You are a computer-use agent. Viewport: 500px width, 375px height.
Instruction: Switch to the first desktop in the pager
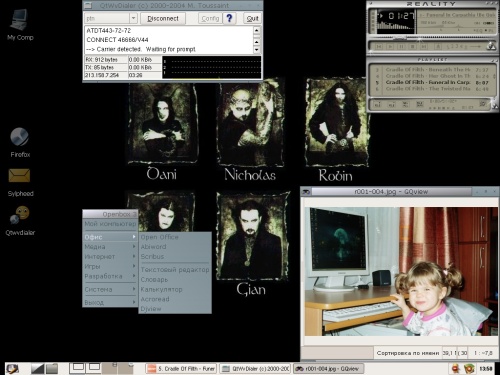[x=77, y=368]
